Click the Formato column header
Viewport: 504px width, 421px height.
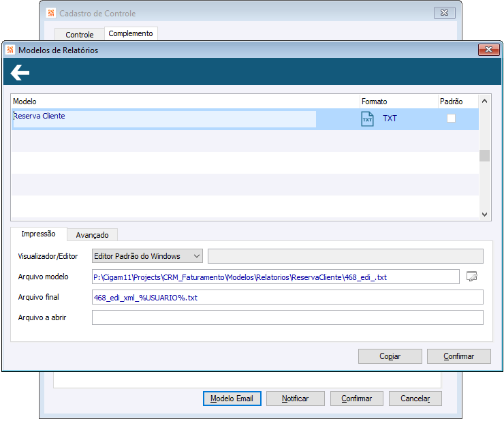point(398,102)
